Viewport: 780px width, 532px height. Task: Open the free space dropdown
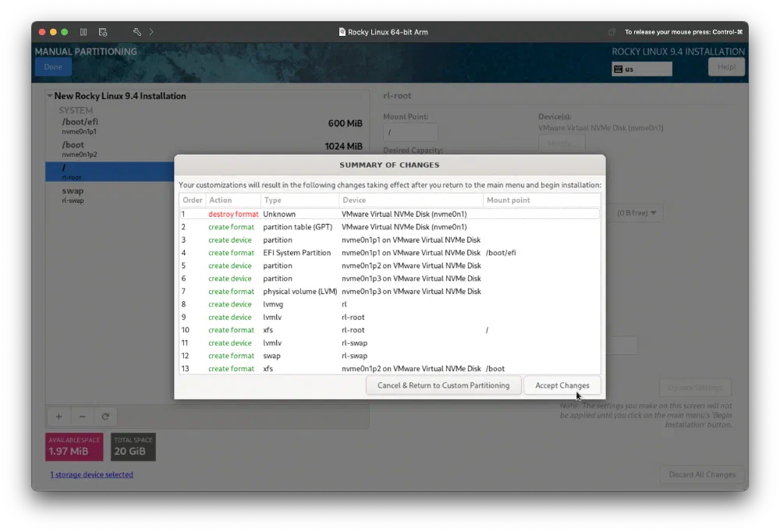pyautogui.click(x=637, y=213)
